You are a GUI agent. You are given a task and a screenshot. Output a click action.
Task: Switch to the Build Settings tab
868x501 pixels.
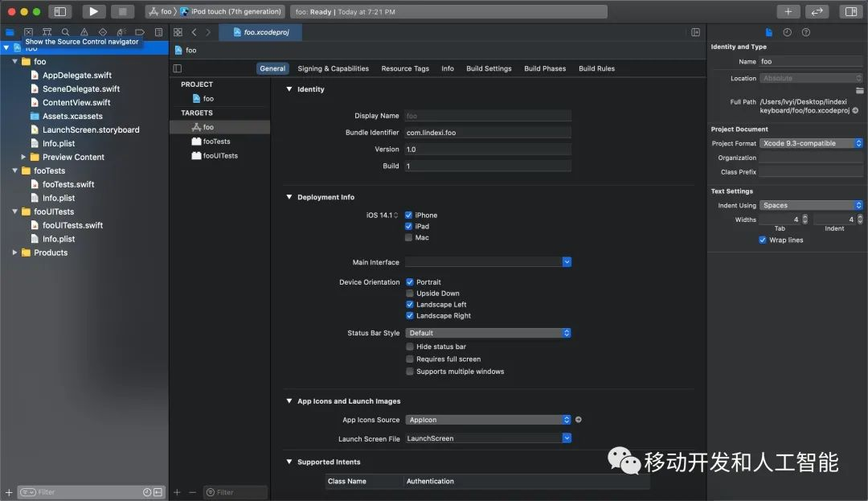tap(489, 68)
